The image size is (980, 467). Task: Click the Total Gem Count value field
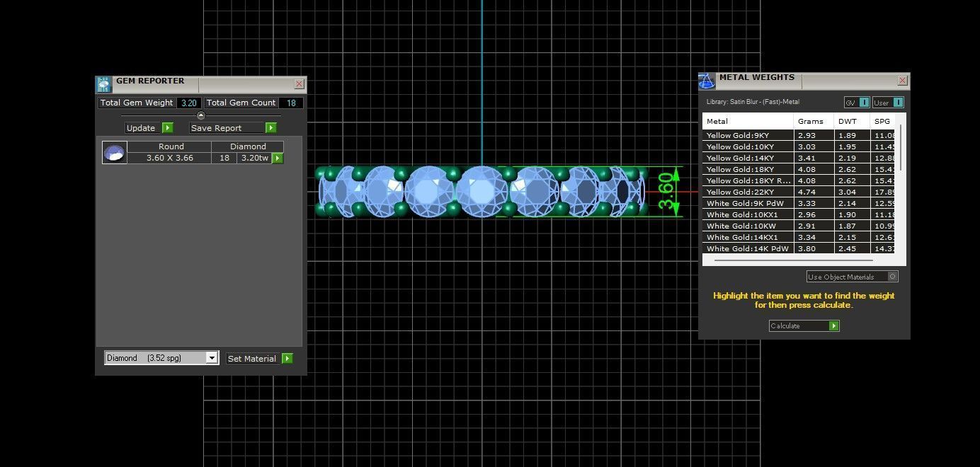[x=291, y=103]
